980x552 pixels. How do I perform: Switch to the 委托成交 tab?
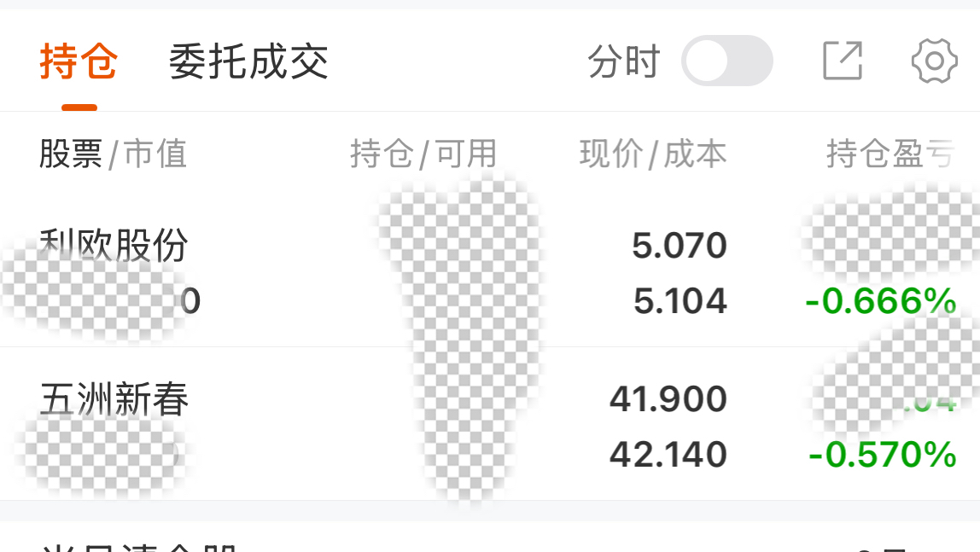pos(248,61)
